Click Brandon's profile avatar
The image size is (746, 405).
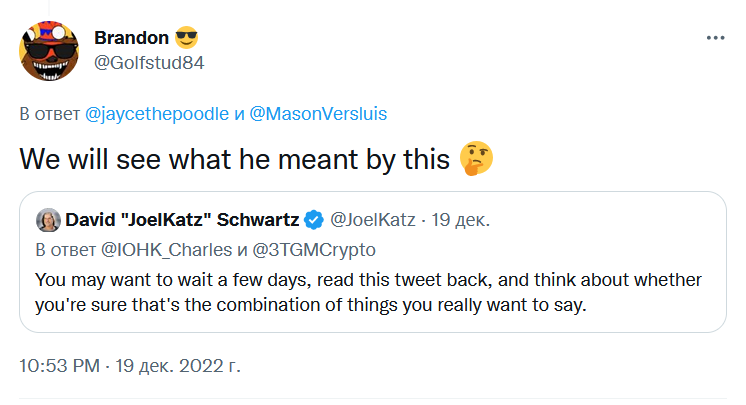tap(49, 50)
